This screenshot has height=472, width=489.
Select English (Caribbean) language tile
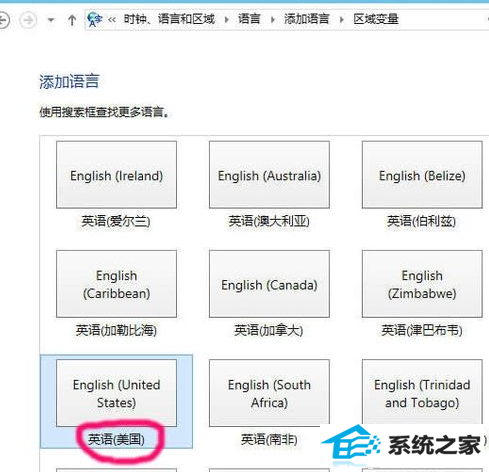click(116, 284)
